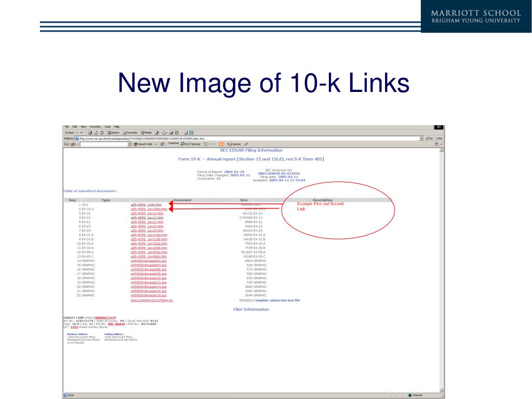This screenshot has height=399, width=532.
Task: Open the a05-4599_1ex24.htm link
Action: [x=147, y=231]
